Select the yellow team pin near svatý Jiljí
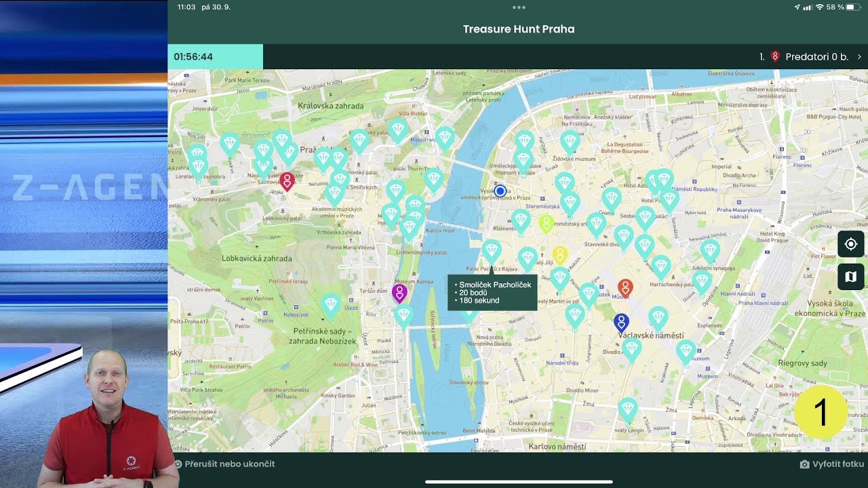The height and width of the screenshot is (488, 868). point(560,255)
